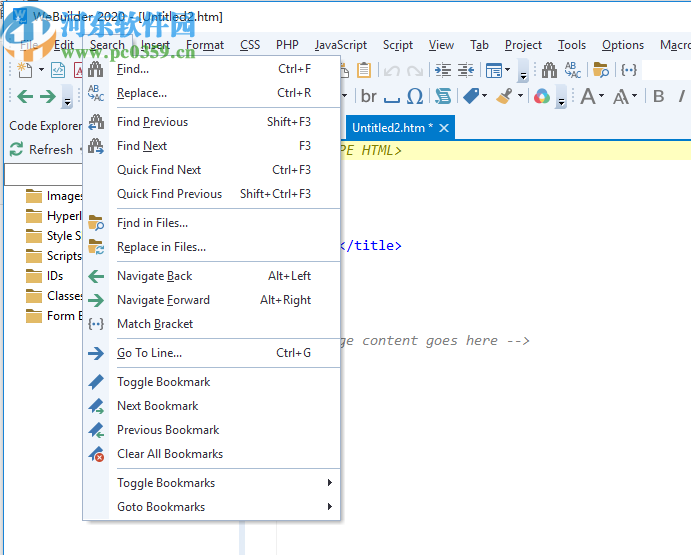Screen dimensions: 691x555
Task: Click the AB-AC Replace icon in top toolbar
Action: [x=573, y=70]
